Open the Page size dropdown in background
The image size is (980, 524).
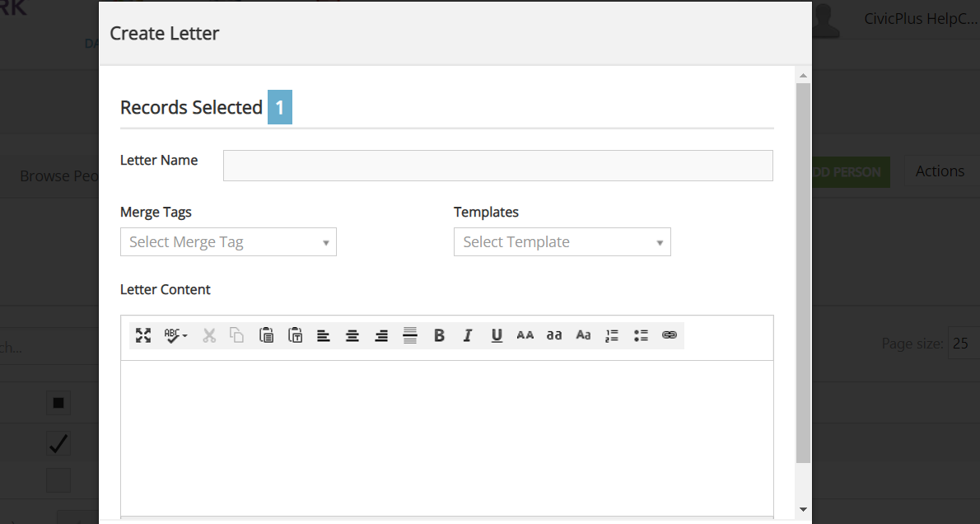point(964,344)
